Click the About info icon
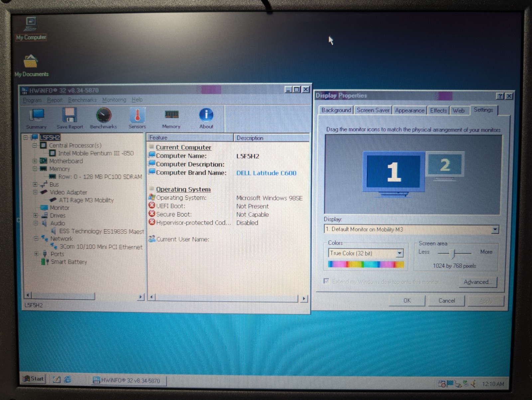The image size is (532, 400). pyautogui.click(x=206, y=119)
